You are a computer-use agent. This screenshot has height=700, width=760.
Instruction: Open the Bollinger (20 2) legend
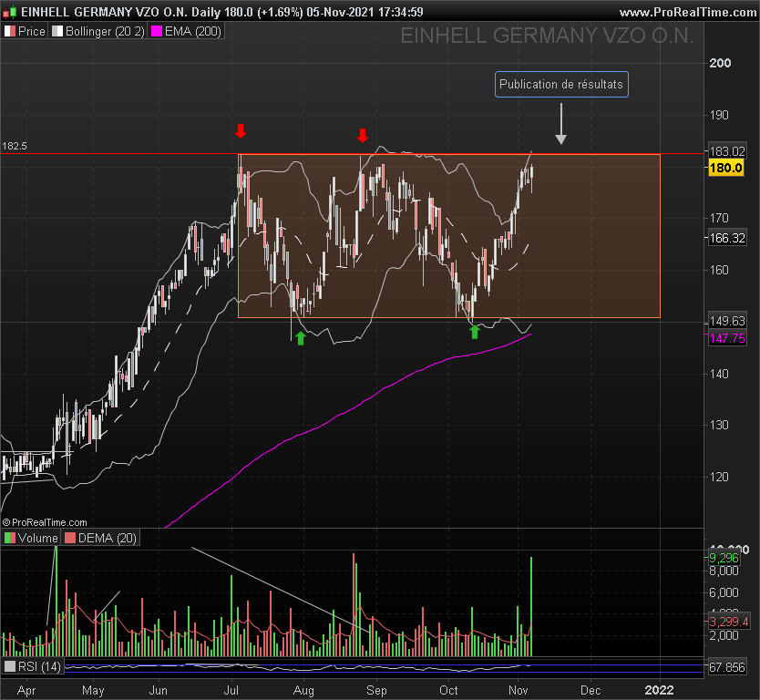[98, 32]
